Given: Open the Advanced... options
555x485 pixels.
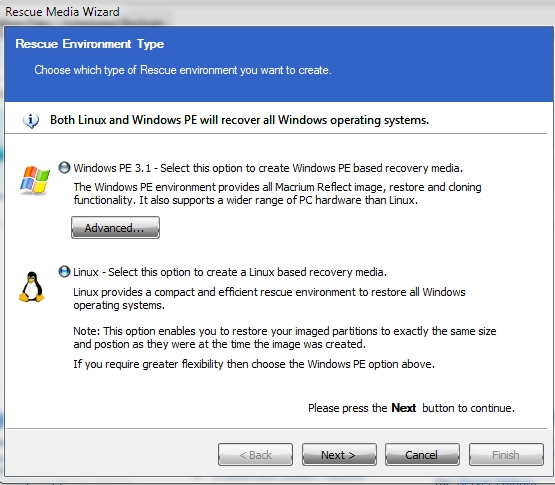Looking at the screenshot, I should point(115,228).
